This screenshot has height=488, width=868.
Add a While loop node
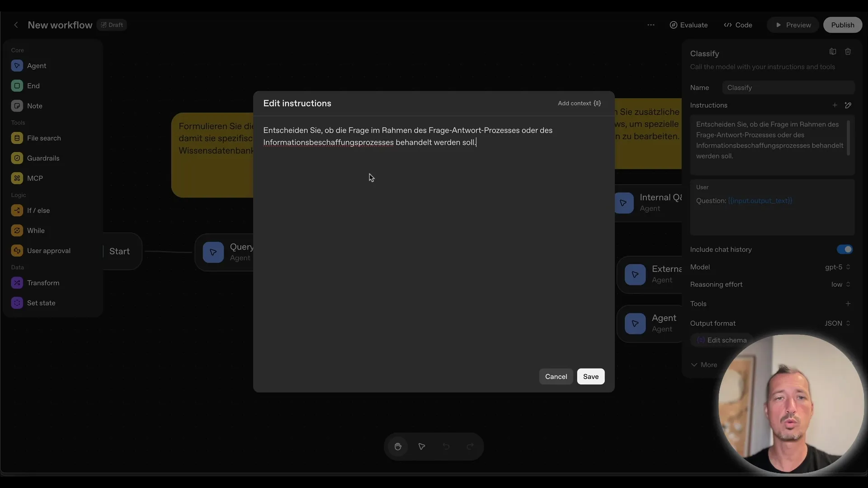34,230
